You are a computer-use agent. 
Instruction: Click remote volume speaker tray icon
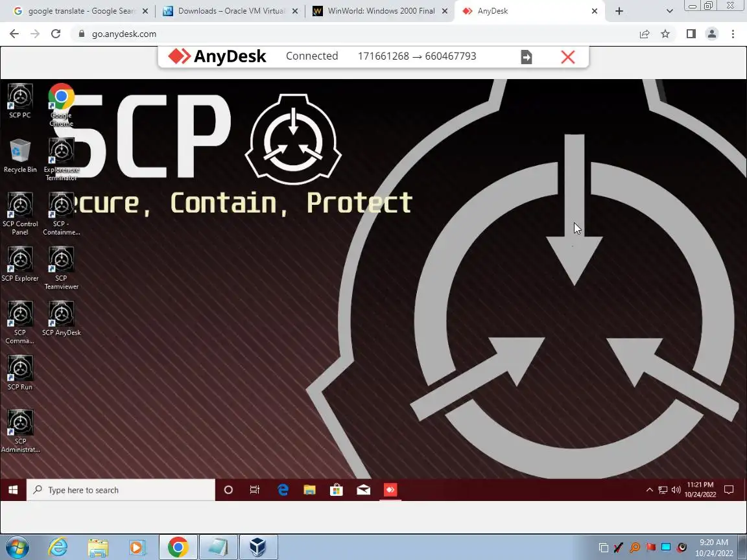(x=676, y=489)
